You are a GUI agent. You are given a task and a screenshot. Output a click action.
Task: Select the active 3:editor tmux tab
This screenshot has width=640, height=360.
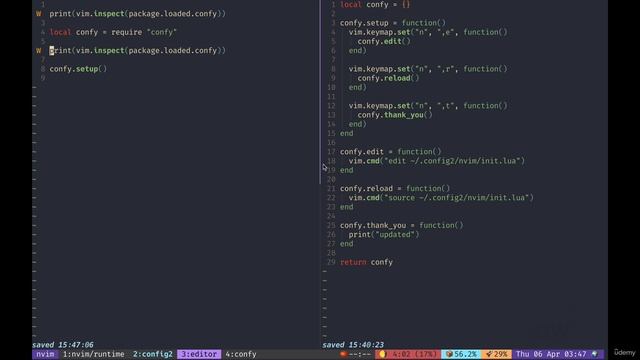pos(199,354)
